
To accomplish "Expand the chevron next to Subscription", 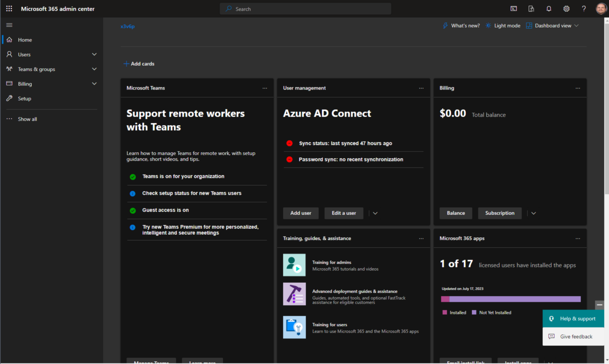I will coord(533,213).
